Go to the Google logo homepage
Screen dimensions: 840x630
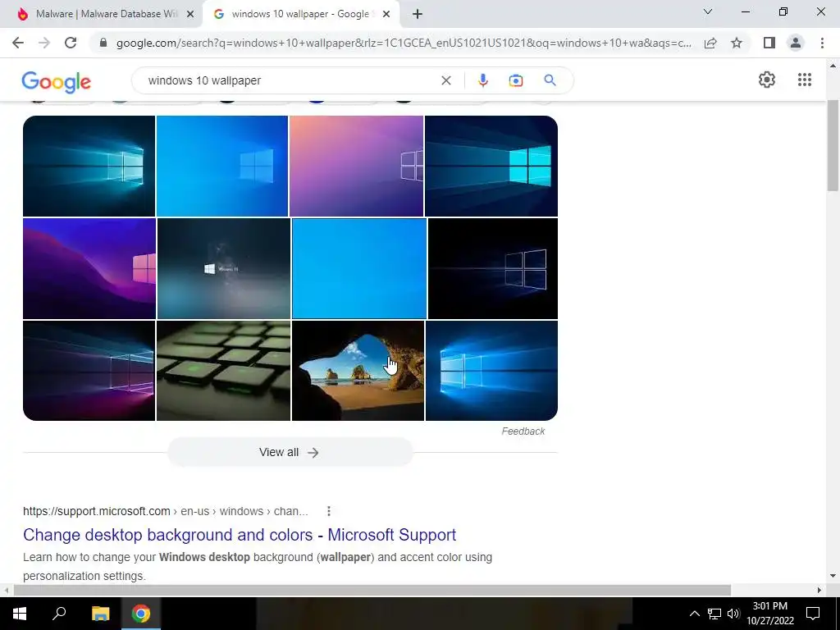pos(57,81)
